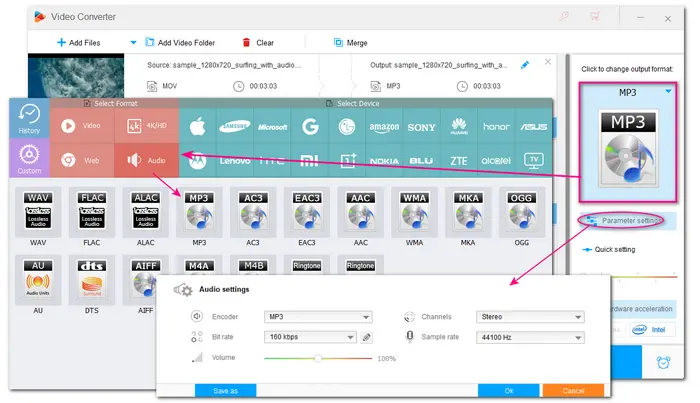Open the Video format category
700x403 pixels.
pyautogui.click(x=81, y=127)
